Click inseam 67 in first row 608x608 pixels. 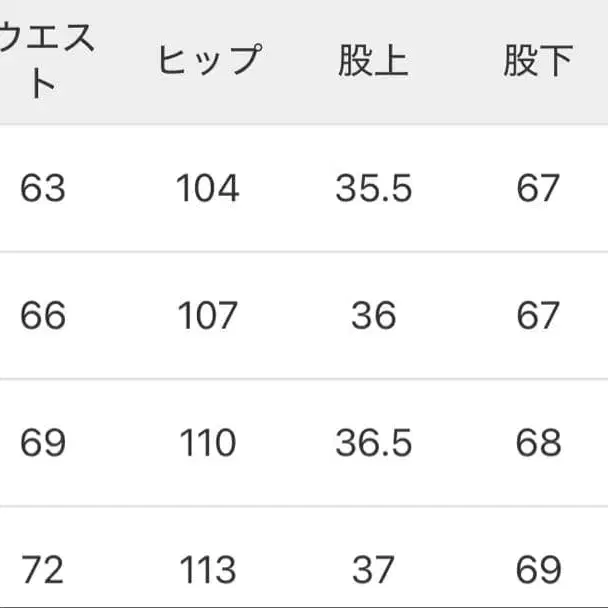pos(538,188)
